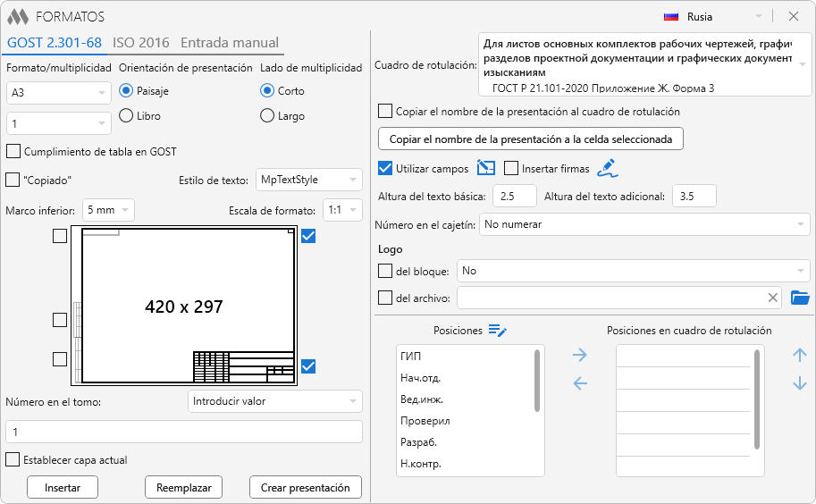Click the left arrow to remove position
The width and height of the screenshot is (816, 504).
(580, 384)
